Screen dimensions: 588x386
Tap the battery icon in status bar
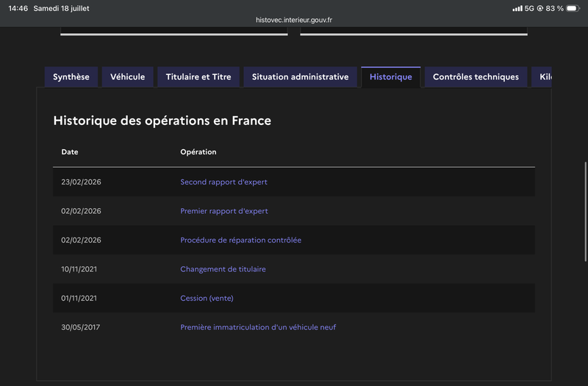[573, 8]
